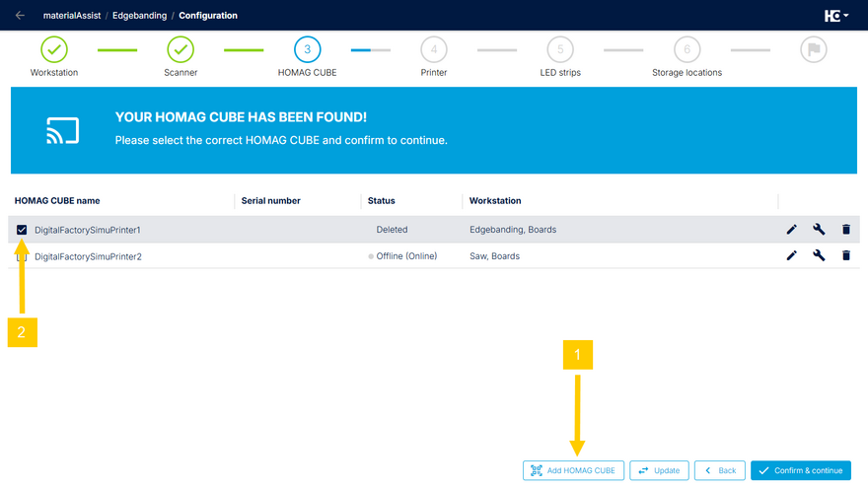The height and width of the screenshot is (489, 868).
Task: Delete DigitalFactorySimuPrinter2 with trash icon
Action: click(846, 255)
